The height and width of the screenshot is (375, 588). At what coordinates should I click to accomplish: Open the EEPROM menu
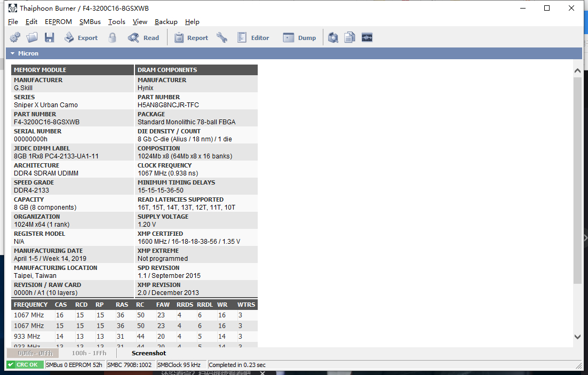click(x=58, y=22)
